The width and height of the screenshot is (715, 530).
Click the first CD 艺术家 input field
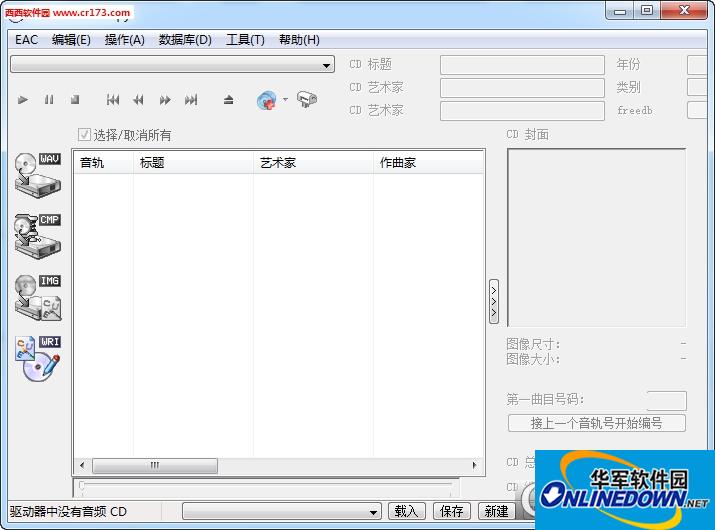523,88
